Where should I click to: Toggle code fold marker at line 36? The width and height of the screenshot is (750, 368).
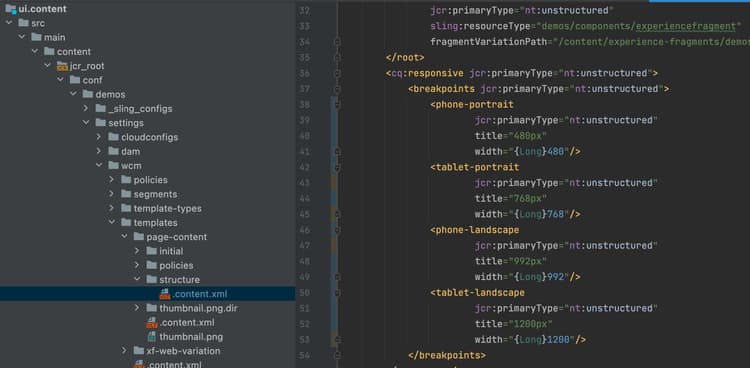337,73
